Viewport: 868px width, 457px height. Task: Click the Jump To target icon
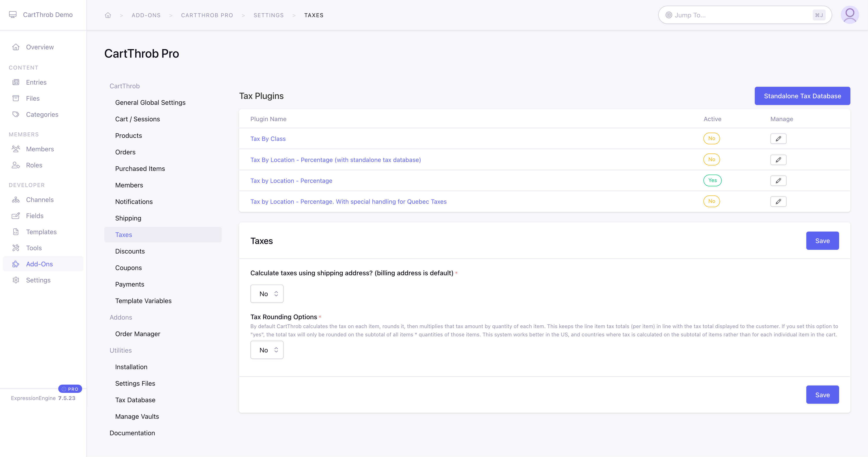668,15
